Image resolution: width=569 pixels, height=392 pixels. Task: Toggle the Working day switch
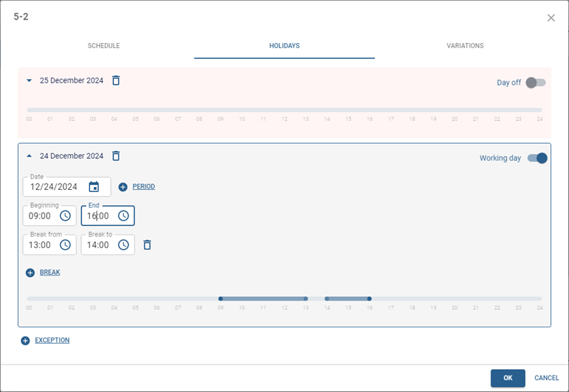[537, 158]
